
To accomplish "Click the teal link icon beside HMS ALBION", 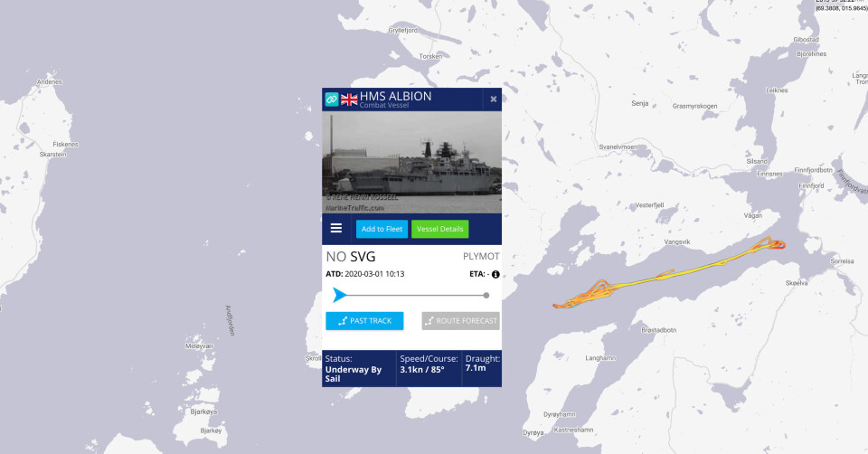I will point(332,99).
